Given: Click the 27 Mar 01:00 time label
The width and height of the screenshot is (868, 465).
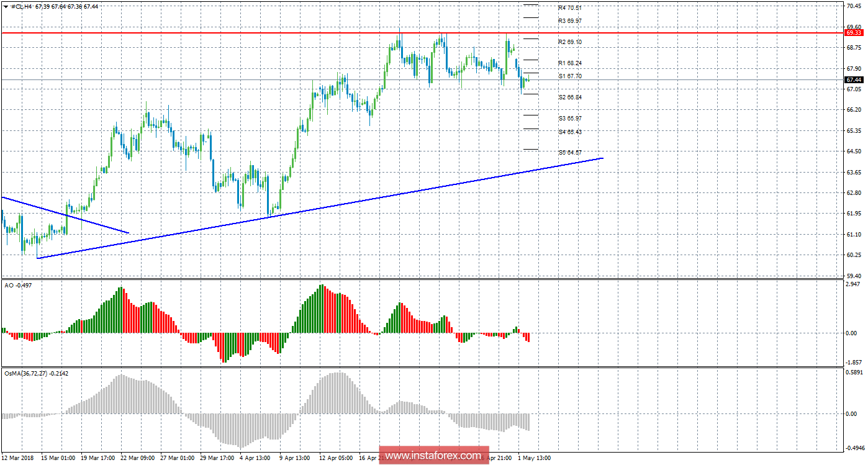Looking at the screenshot, I should (177, 458).
